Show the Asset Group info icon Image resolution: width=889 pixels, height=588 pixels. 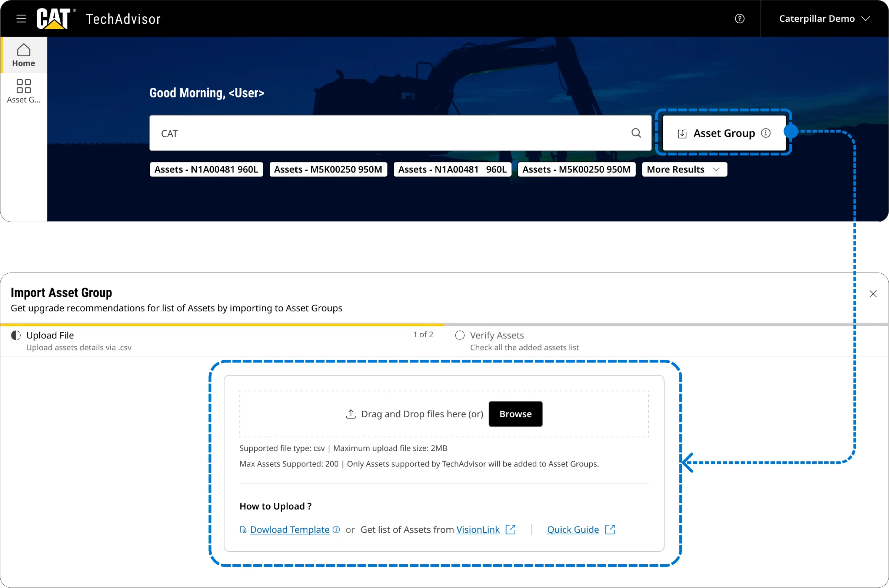point(766,133)
